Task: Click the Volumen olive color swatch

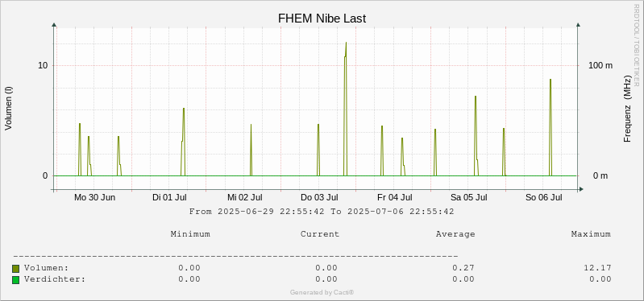Action: click(x=15, y=269)
